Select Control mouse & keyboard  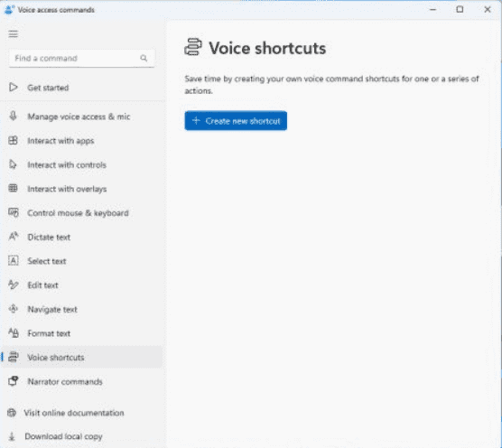click(x=82, y=212)
